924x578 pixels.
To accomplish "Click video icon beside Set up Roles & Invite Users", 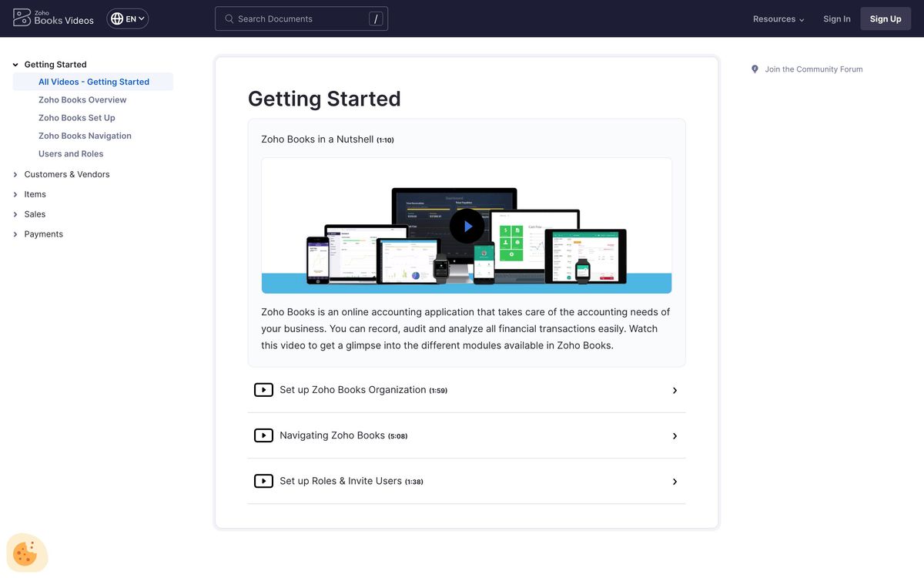I will click(263, 481).
